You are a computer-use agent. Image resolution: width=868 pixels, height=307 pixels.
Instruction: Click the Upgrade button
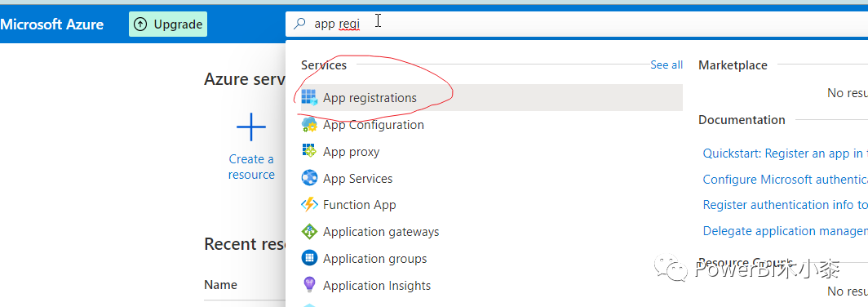[168, 24]
